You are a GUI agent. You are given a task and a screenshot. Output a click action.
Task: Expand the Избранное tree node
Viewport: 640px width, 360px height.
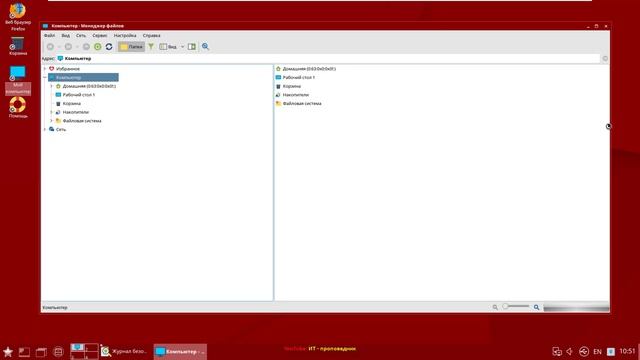click(x=45, y=69)
